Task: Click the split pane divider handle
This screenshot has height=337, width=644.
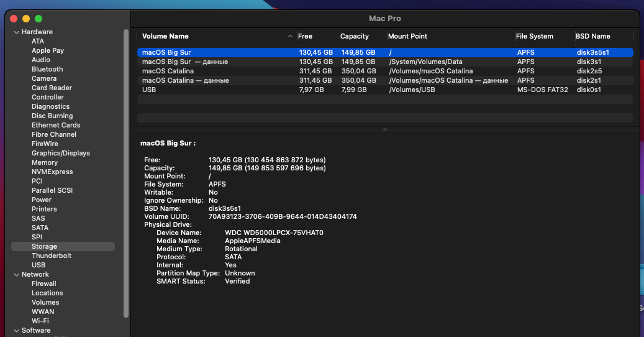Action: click(x=385, y=129)
